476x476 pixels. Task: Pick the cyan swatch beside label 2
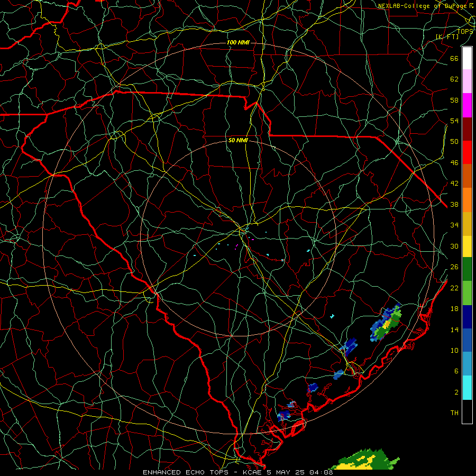(x=467, y=388)
